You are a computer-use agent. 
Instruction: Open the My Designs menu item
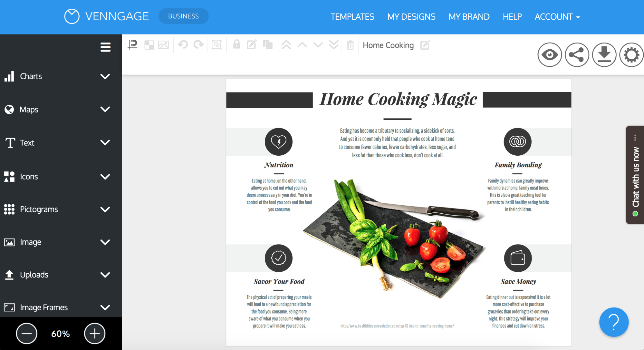pyautogui.click(x=411, y=16)
